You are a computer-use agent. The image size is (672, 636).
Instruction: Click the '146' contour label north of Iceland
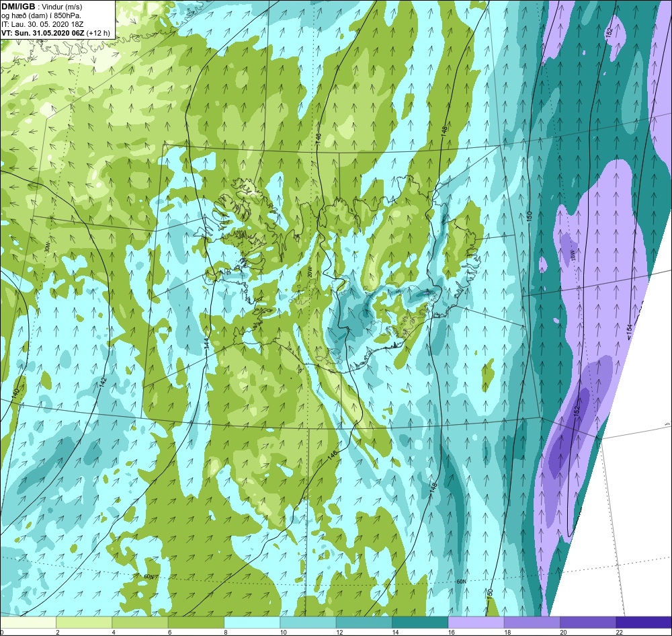(x=318, y=138)
